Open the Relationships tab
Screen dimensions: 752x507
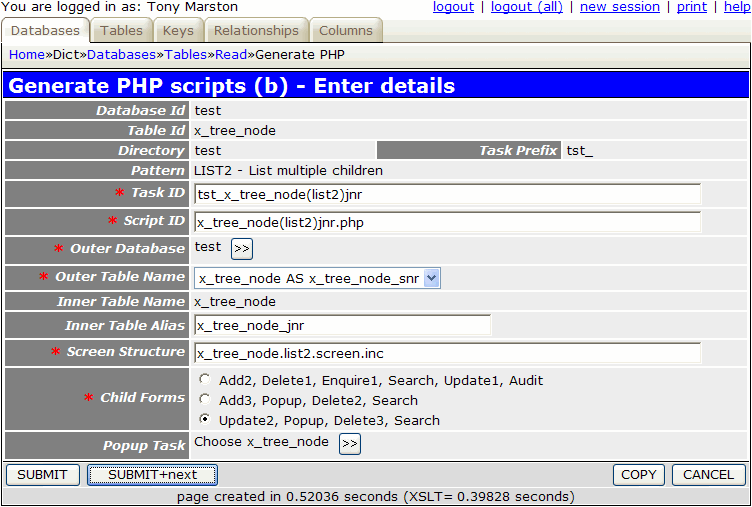(256, 31)
